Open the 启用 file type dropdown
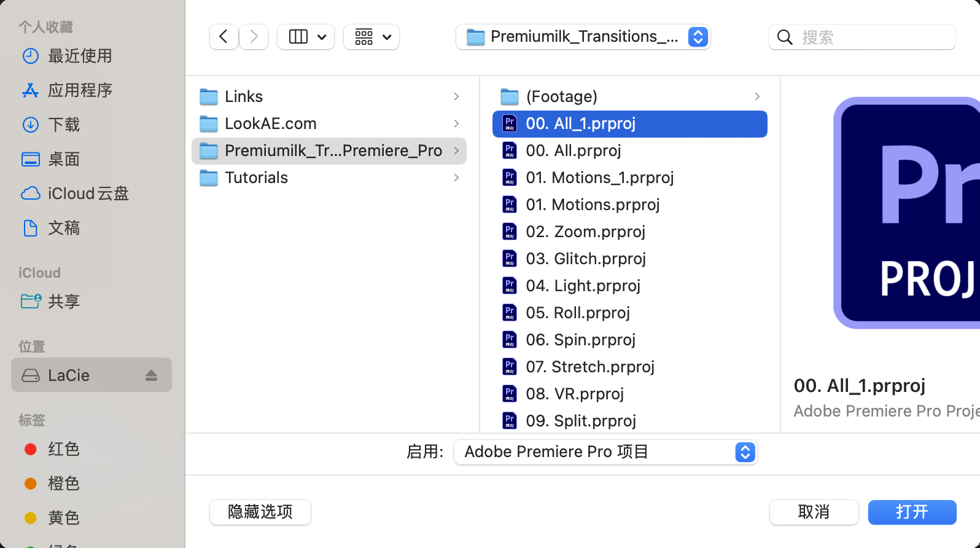 click(605, 452)
